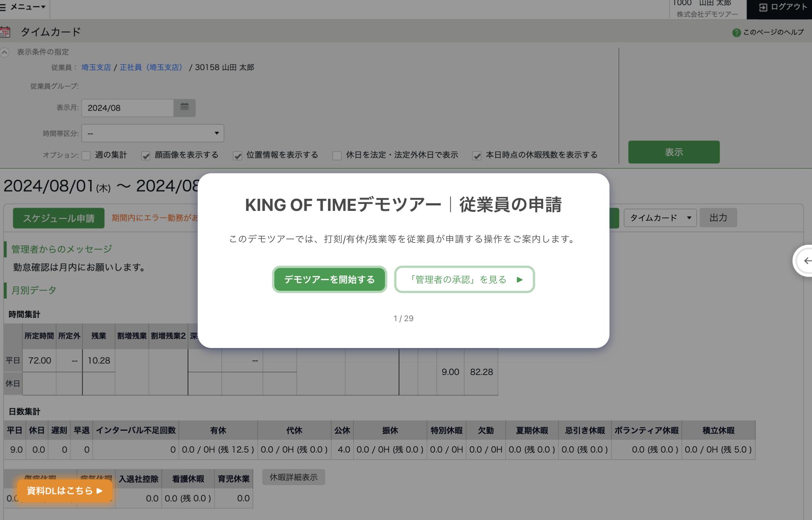Click the 9.00 cell in 時間集計

[450, 372]
